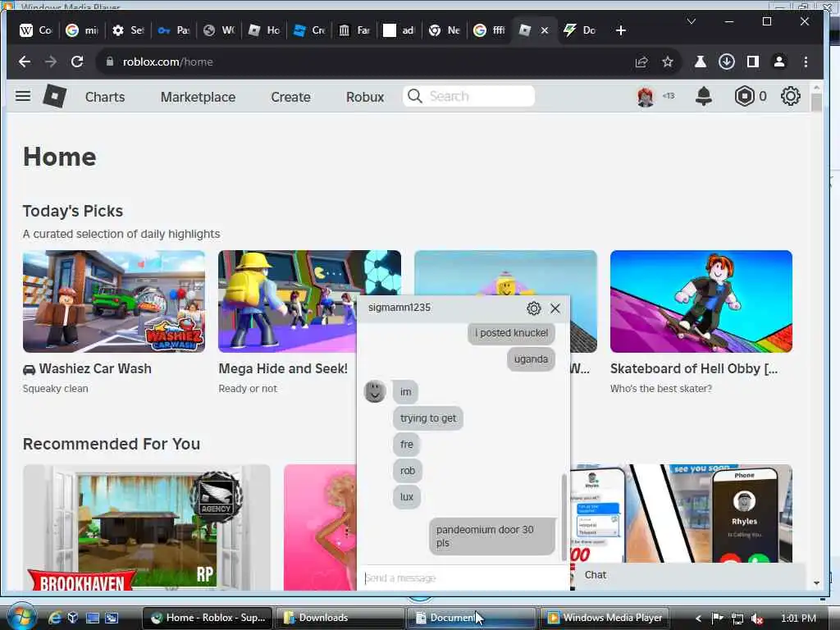Screen dimensions: 840x630
Task: Click the smiley avatar in chat
Action: pyautogui.click(x=375, y=391)
